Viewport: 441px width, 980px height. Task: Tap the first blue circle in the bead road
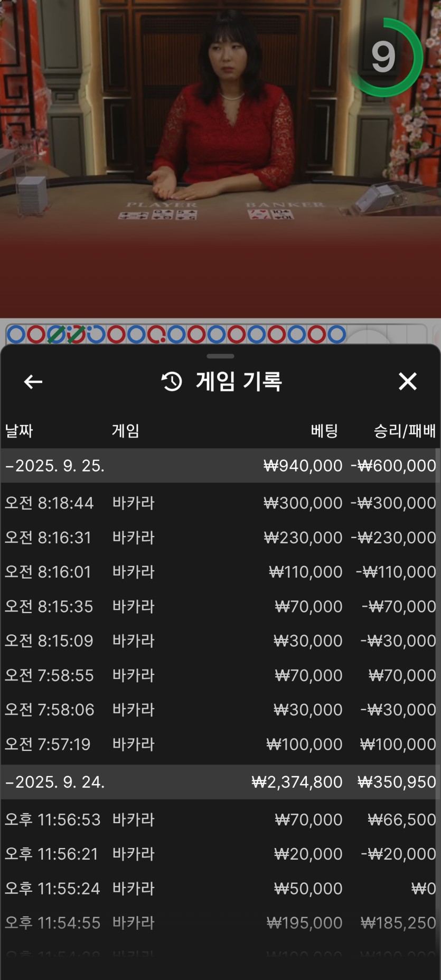(16, 334)
